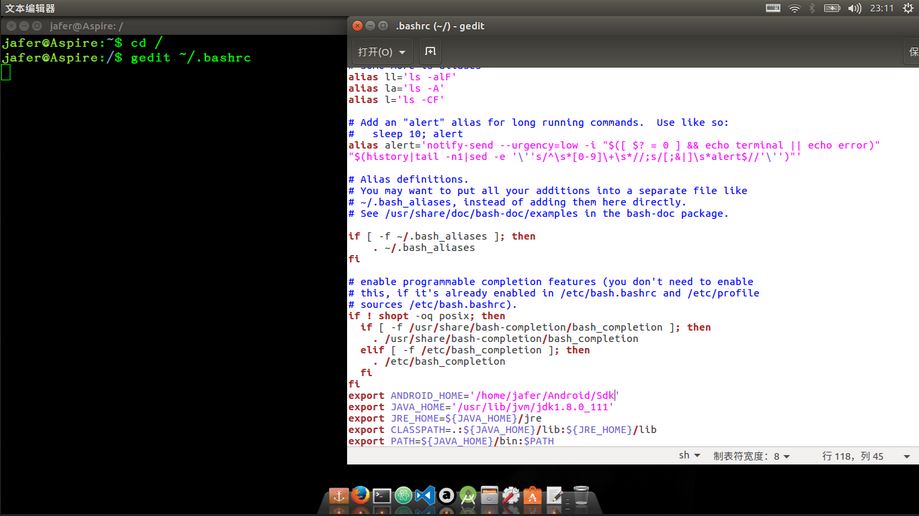Open the clock showing 23:11
This screenshot has width=919, height=516.
tap(881, 8)
